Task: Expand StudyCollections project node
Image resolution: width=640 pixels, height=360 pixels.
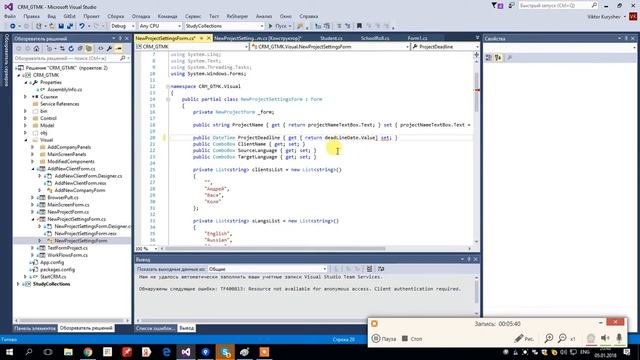Action: tap(18, 284)
